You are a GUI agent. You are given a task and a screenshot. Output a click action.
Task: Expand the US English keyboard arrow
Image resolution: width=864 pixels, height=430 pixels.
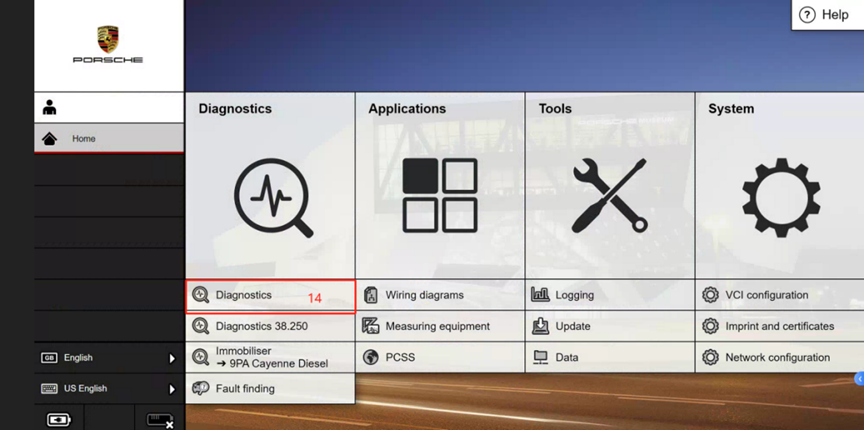172,389
